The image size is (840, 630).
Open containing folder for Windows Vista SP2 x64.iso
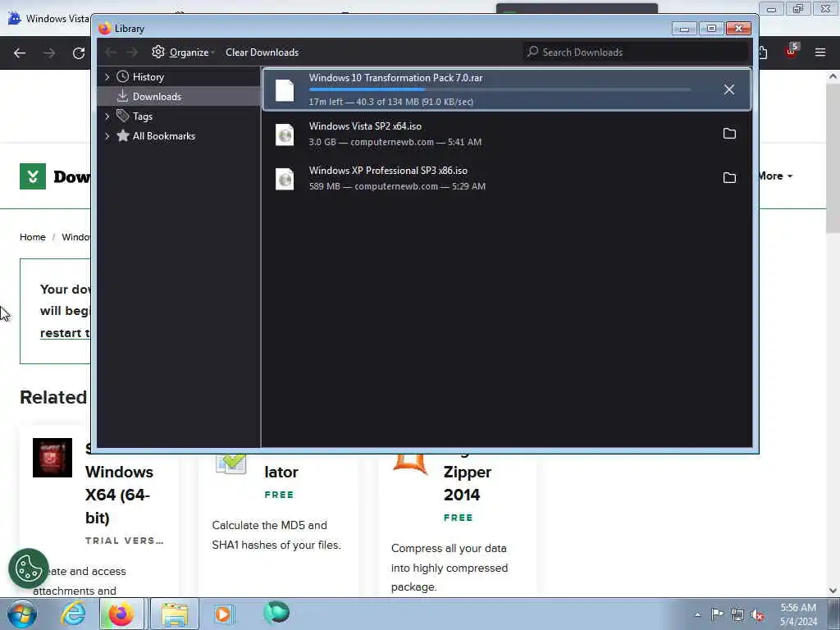[729, 134]
